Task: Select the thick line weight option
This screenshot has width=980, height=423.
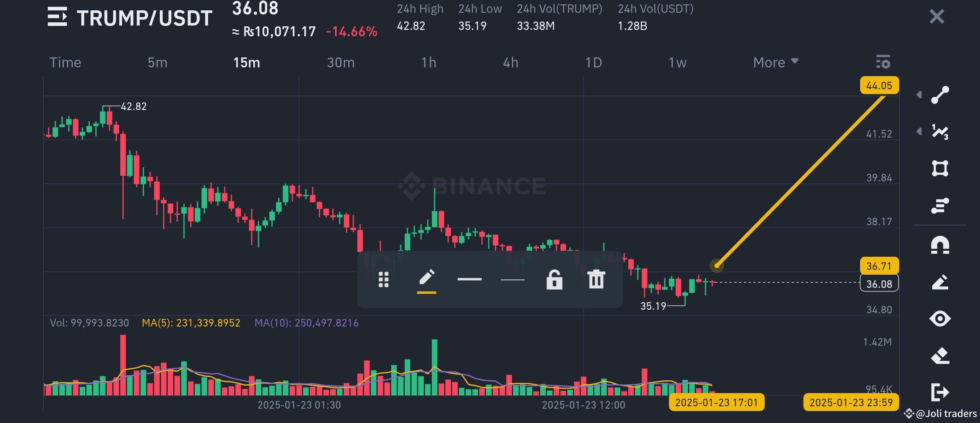Action: tap(469, 279)
